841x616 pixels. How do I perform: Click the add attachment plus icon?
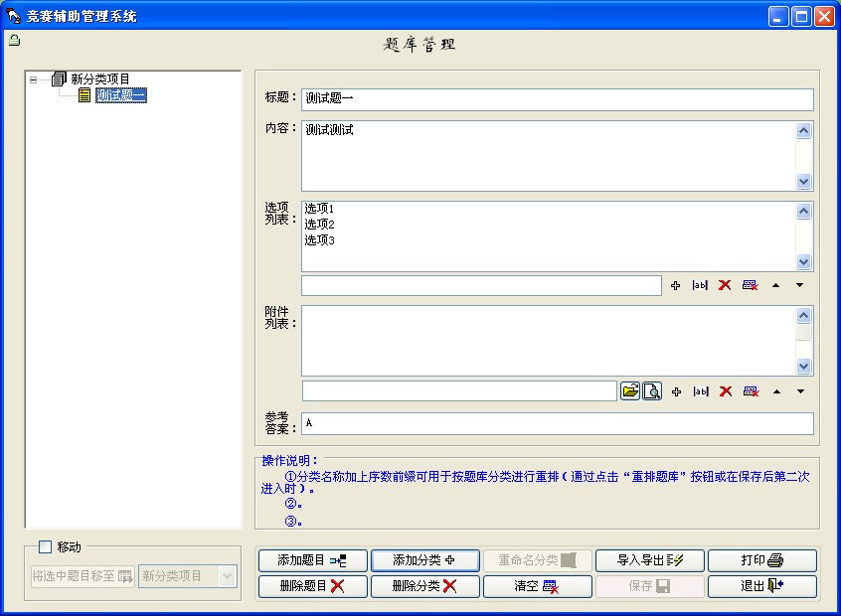pos(676,391)
